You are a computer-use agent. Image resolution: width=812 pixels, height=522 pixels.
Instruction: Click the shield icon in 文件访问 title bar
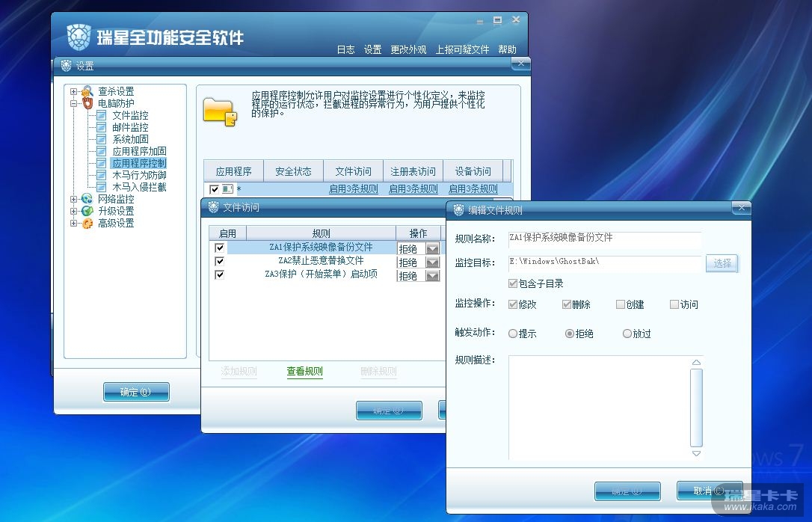click(x=213, y=207)
